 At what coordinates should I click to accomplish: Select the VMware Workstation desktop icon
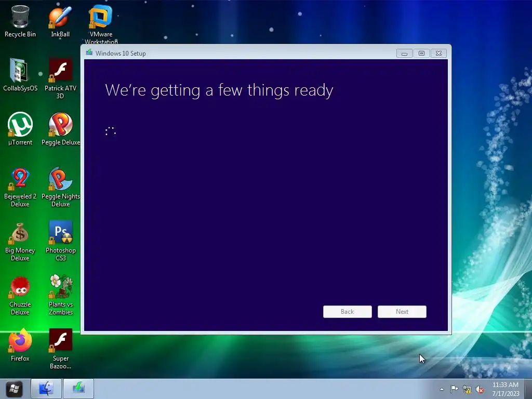pyautogui.click(x=101, y=24)
